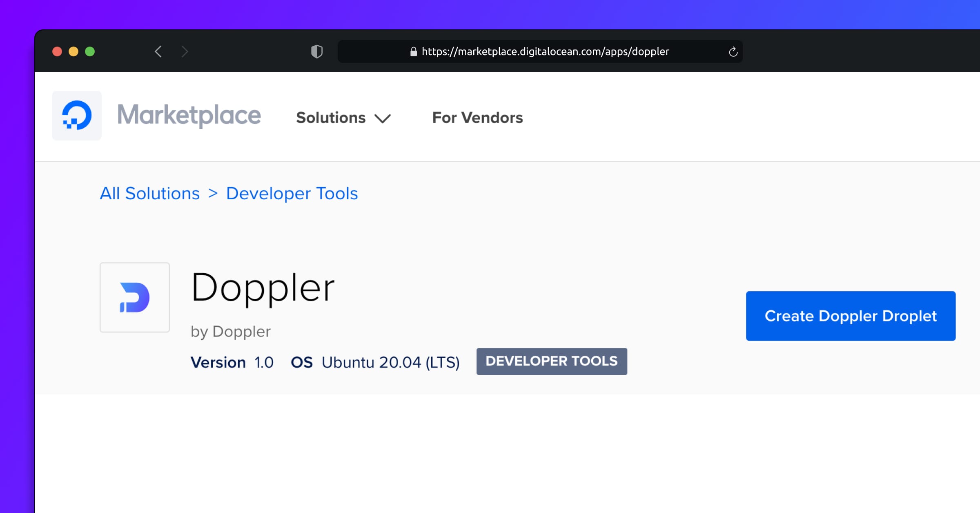Click the privacy shield icon

[317, 51]
